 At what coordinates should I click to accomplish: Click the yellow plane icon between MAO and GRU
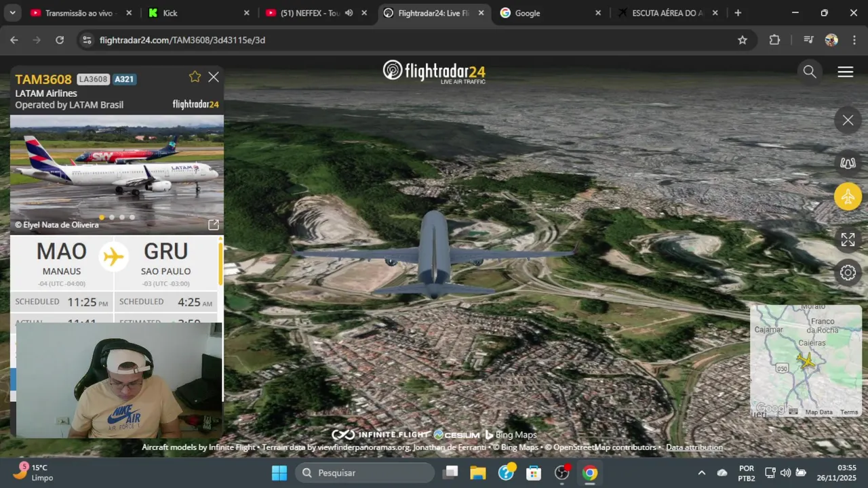[x=114, y=256]
